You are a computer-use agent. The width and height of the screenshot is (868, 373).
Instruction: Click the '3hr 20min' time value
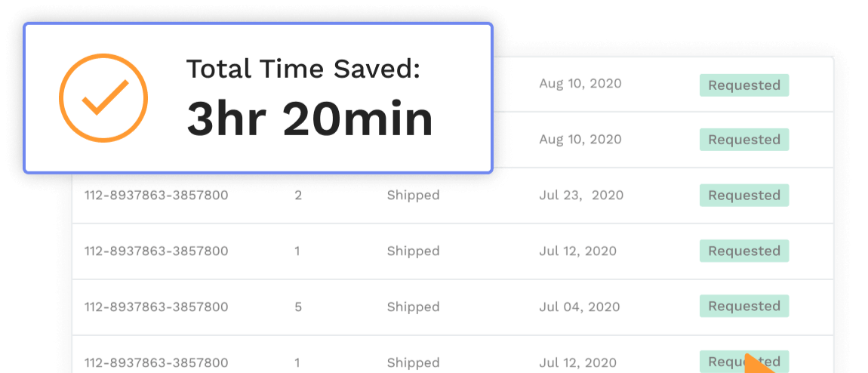(309, 119)
